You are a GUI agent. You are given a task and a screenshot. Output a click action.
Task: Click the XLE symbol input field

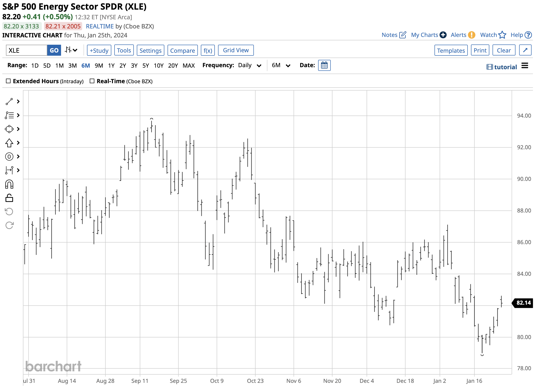(x=26, y=50)
